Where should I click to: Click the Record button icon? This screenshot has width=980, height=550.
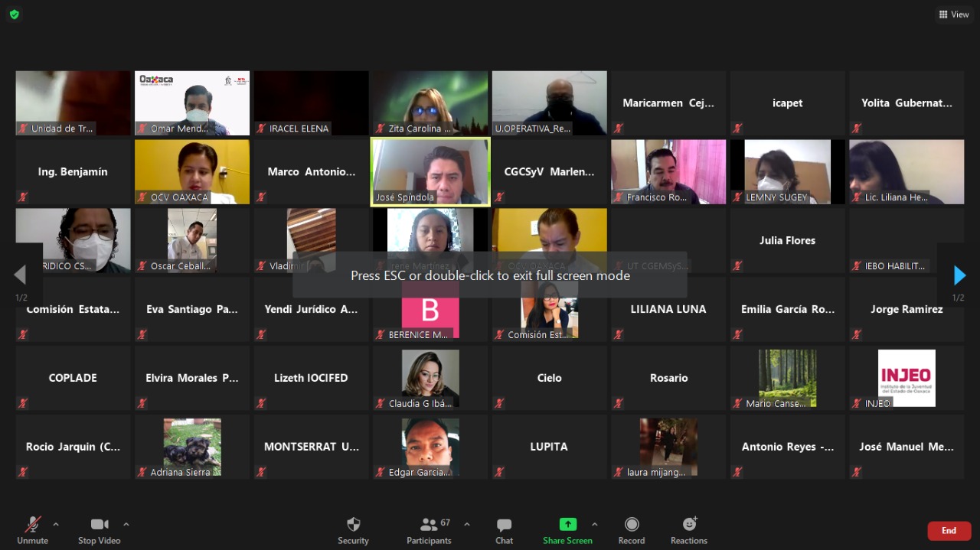(x=632, y=525)
